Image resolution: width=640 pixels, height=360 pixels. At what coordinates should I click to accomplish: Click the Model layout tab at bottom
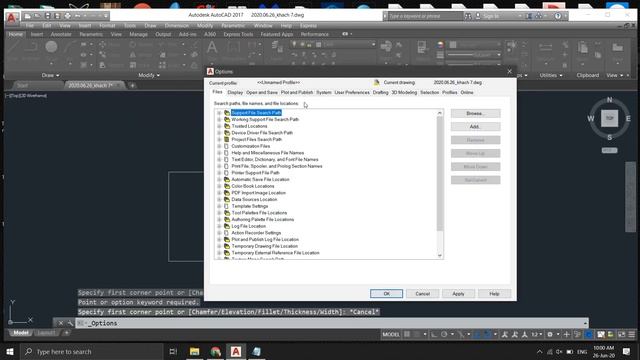(21, 333)
